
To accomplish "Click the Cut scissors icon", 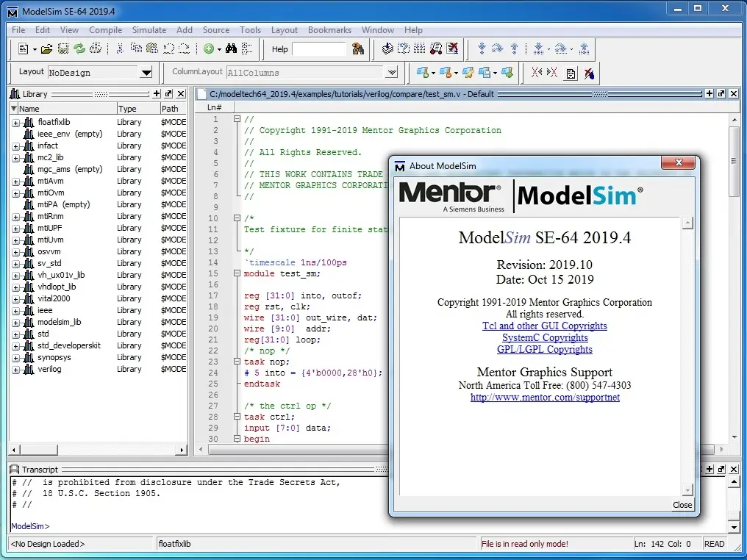I will click(x=120, y=49).
